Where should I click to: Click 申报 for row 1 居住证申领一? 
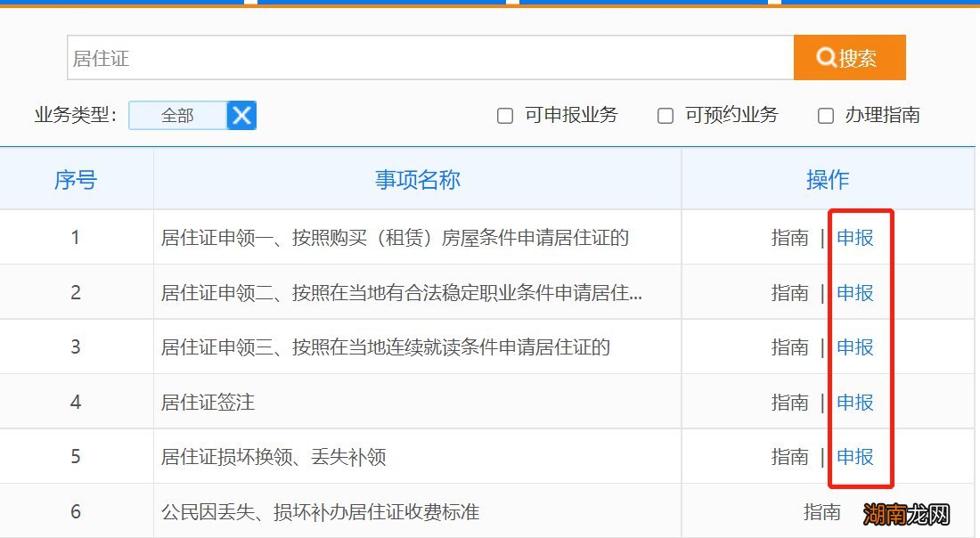coord(855,238)
